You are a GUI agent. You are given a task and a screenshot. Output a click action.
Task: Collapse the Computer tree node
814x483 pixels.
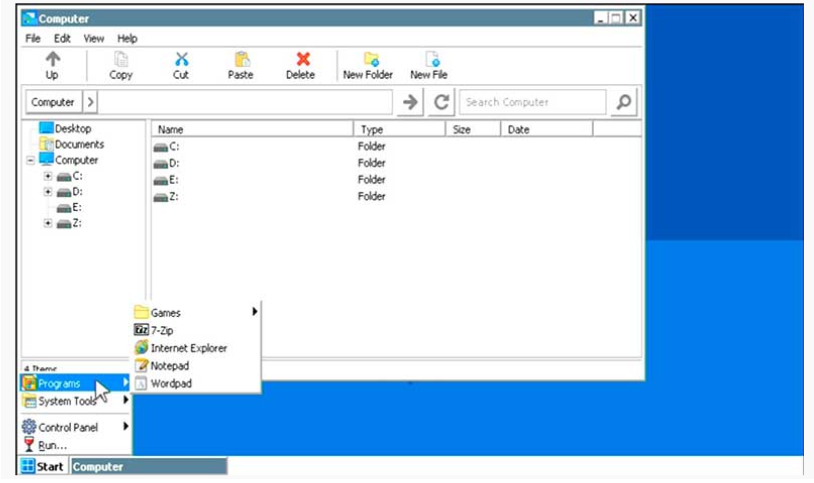point(31,160)
